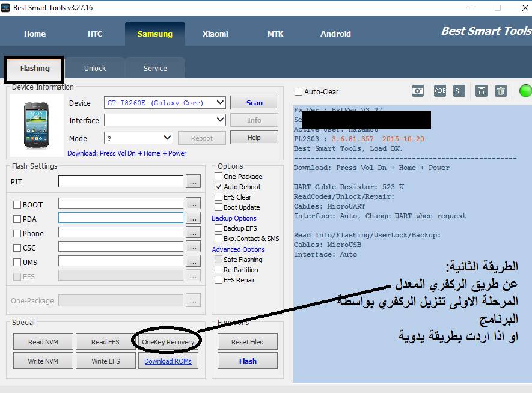This screenshot has height=393, width=532.
Task: Click the Reset Files button
Action: 247,341
